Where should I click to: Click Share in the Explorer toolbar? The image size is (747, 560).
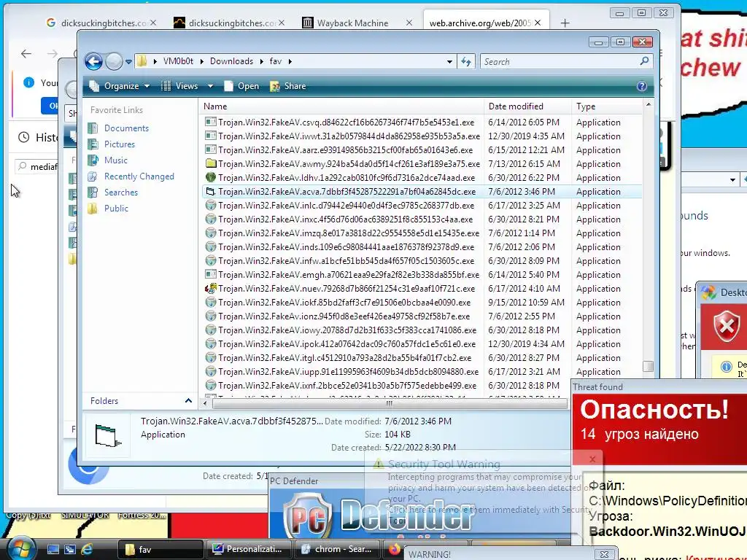coord(288,86)
